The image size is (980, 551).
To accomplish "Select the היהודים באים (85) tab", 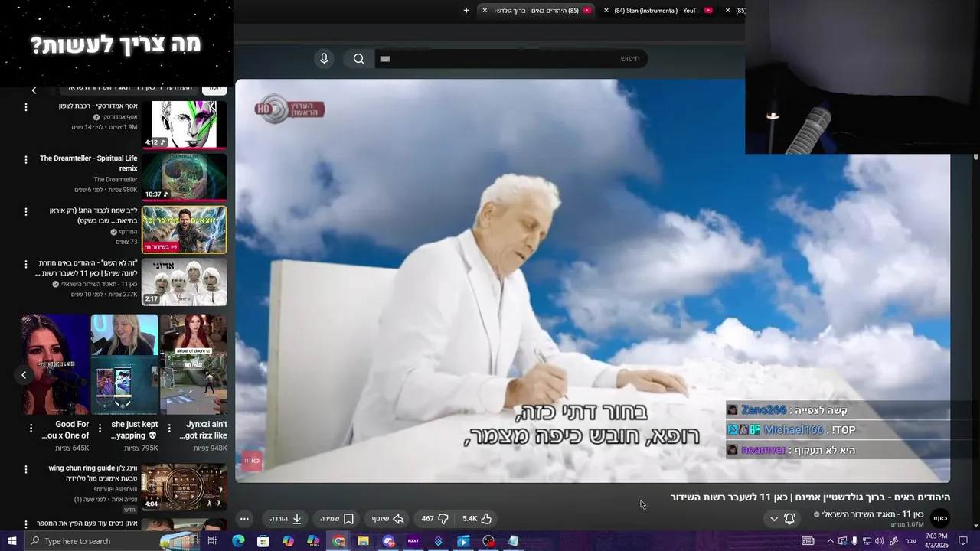I will (536, 10).
